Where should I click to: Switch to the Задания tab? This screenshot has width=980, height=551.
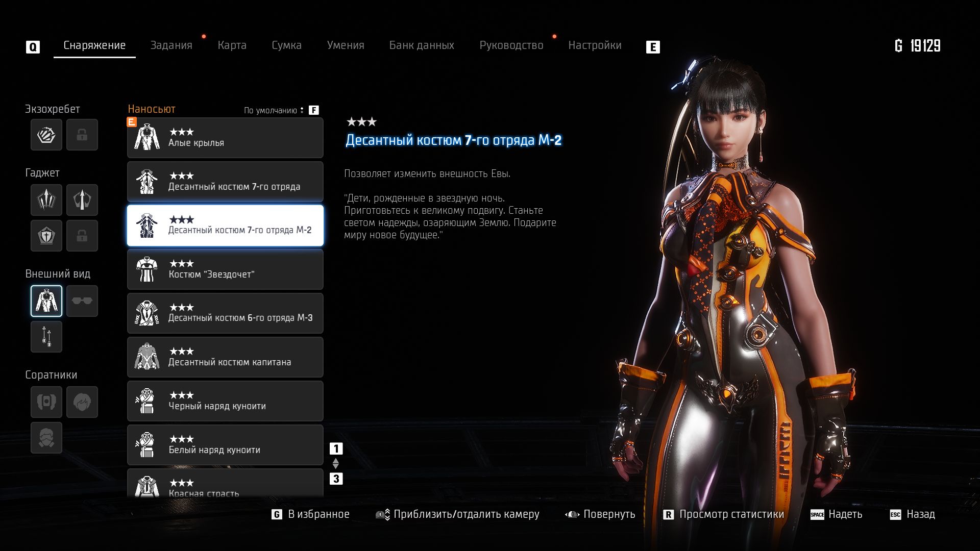point(171,45)
